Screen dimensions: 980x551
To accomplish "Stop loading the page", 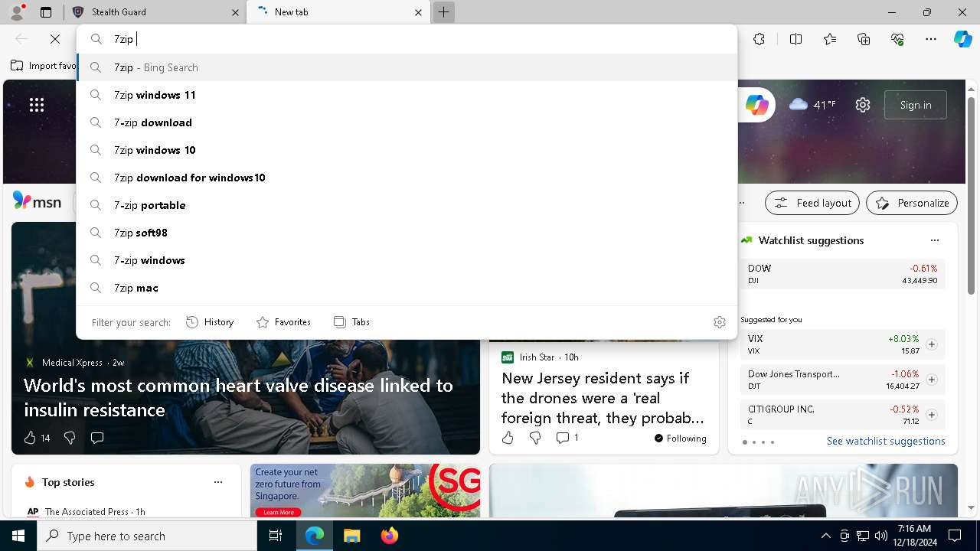I will click(55, 39).
